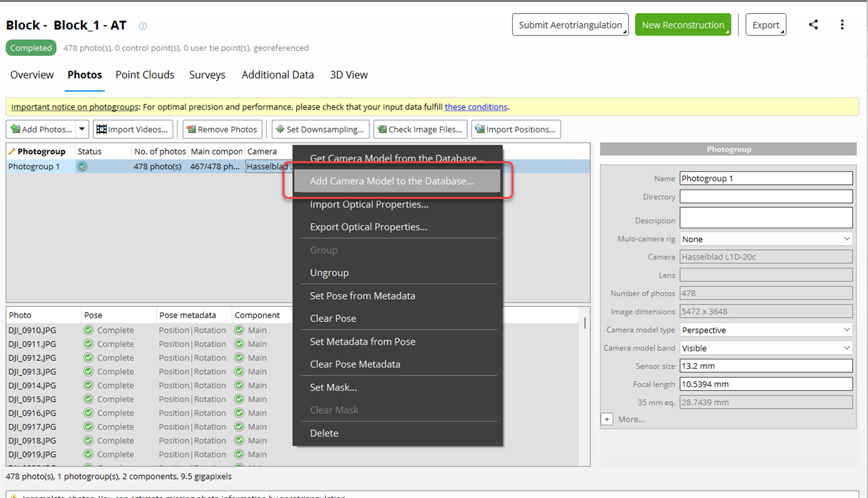Switch to the Point Clouds tab
868x498 pixels.
pyautogui.click(x=145, y=75)
